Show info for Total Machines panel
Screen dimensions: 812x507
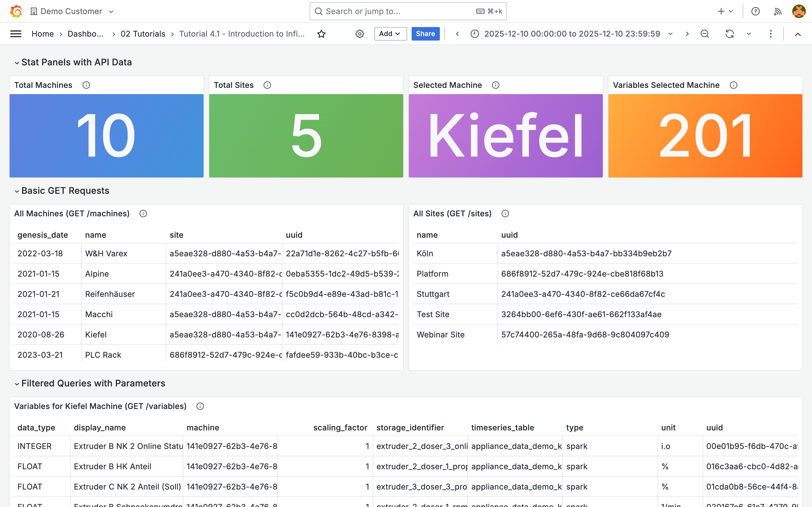point(86,85)
